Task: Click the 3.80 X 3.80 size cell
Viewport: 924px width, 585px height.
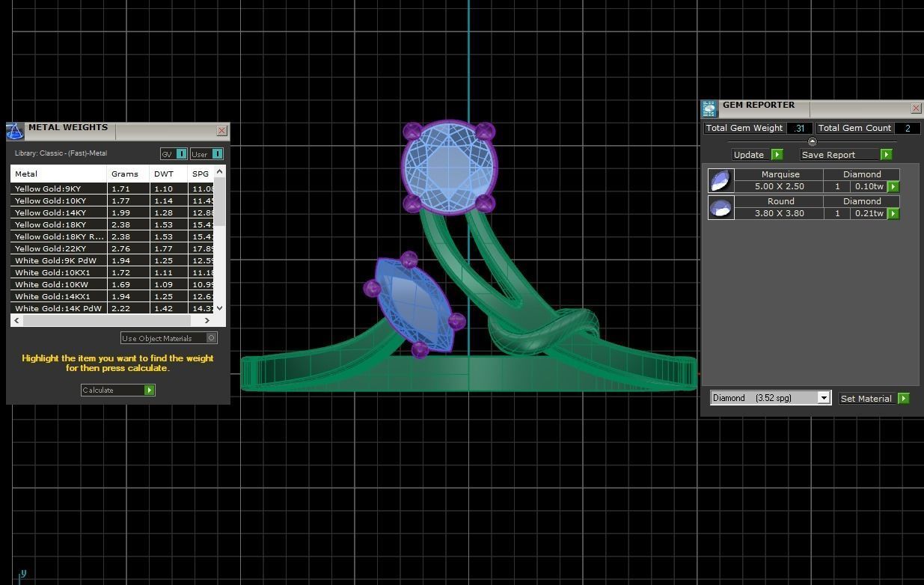Action: (780, 214)
